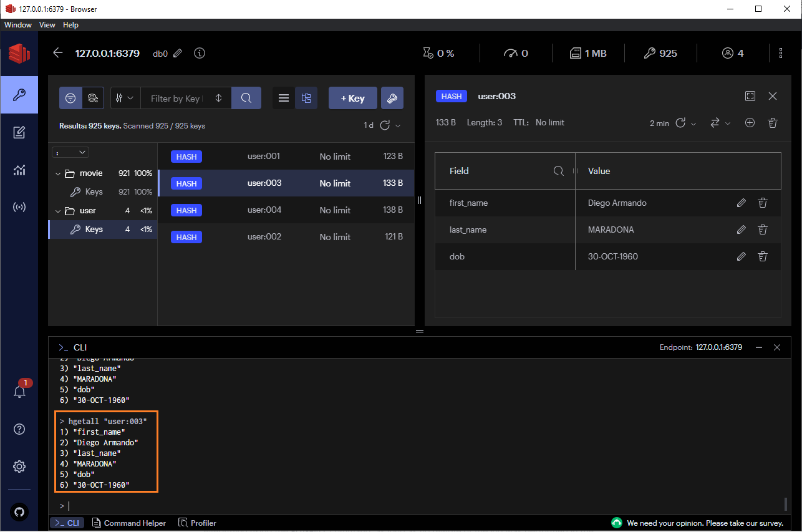Edit the first_name field value

[x=741, y=203]
